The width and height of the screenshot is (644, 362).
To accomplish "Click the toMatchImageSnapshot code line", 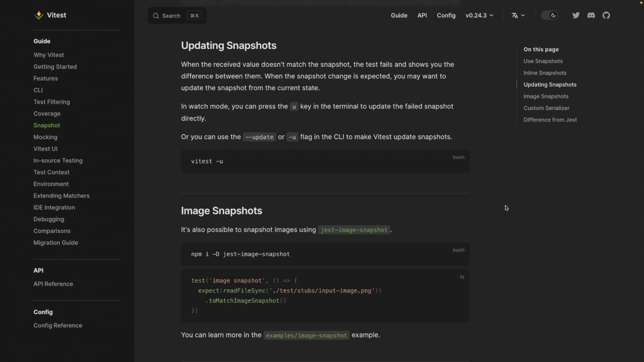I will pos(246,301).
